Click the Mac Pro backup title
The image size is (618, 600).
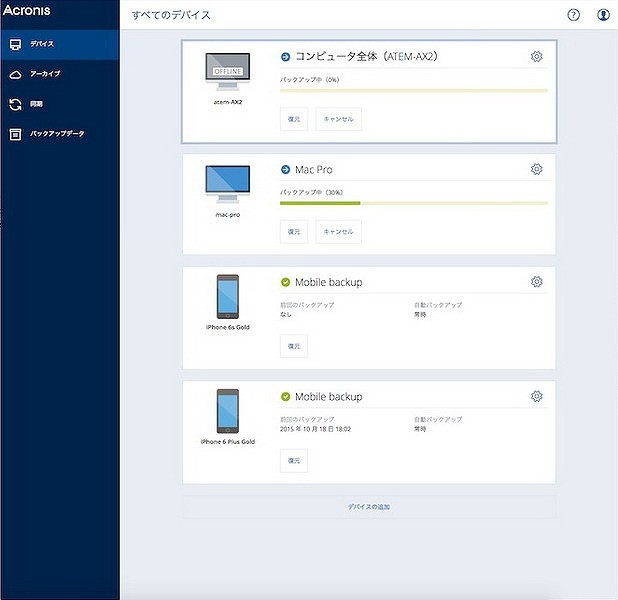(x=314, y=170)
